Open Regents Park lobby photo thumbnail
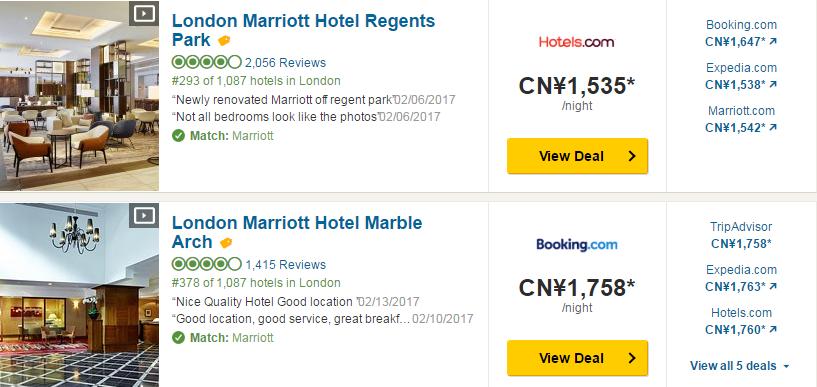The height and width of the screenshot is (387, 817). [x=79, y=96]
